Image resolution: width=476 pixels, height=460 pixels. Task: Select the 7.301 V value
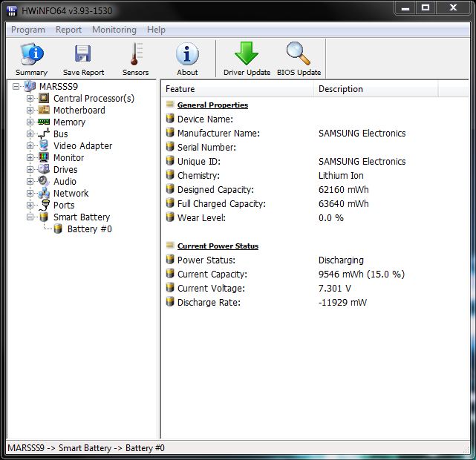334,288
